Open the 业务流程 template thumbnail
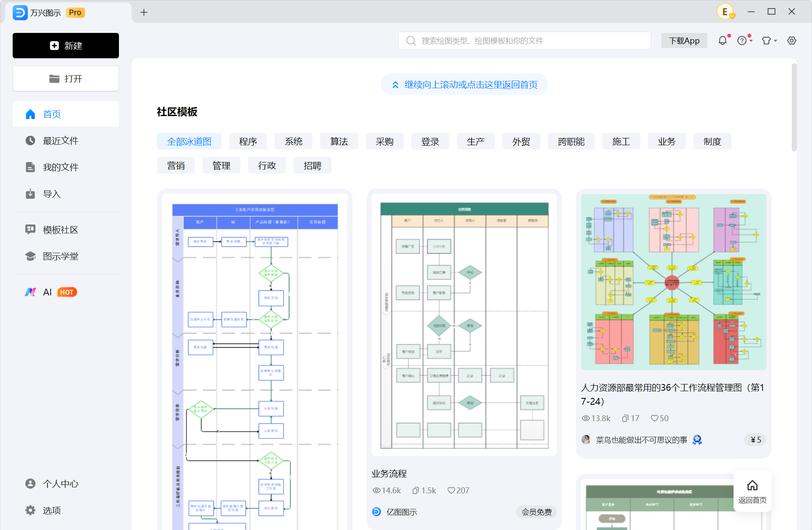Image resolution: width=812 pixels, height=530 pixels. pos(464,325)
